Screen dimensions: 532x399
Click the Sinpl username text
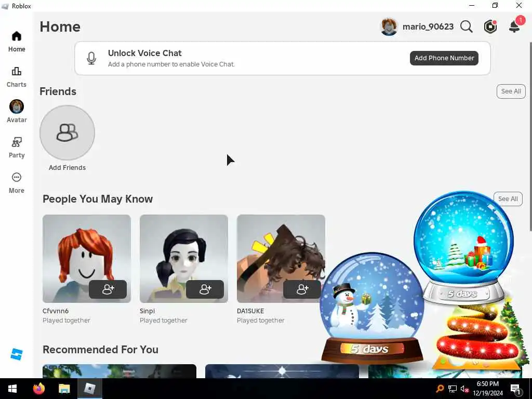(x=147, y=311)
